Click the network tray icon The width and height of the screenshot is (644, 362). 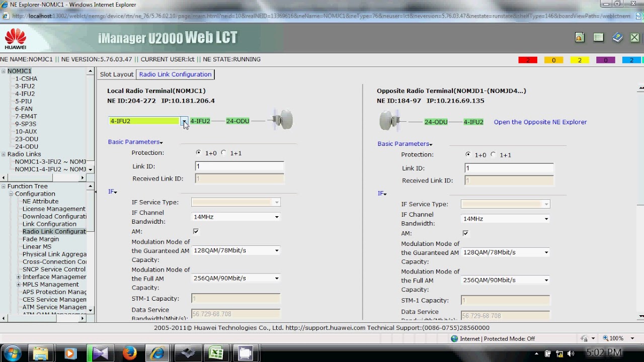[559, 353]
